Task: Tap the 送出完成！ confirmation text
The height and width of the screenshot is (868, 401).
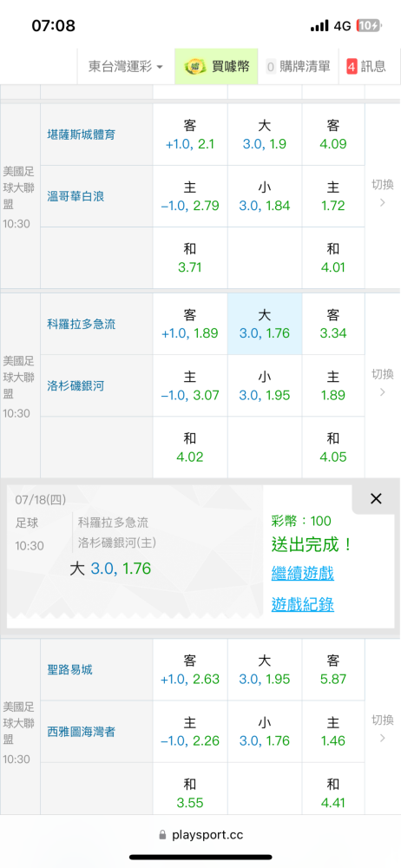Action: tap(312, 545)
